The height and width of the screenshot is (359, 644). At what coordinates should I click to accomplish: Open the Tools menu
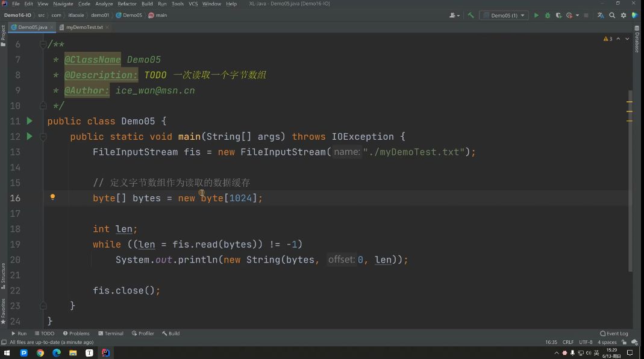point(178,4)
